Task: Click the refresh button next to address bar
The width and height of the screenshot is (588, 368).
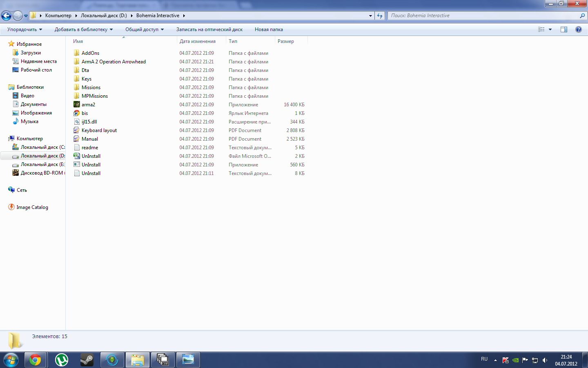Action: coord(380,16)
